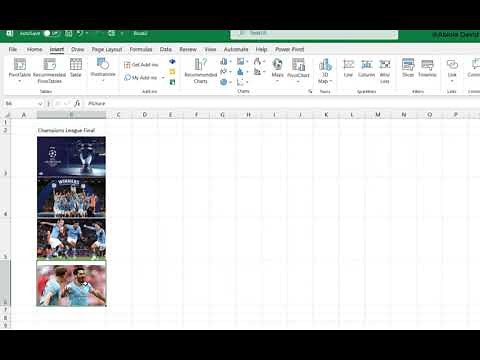Select the Champions League trophy picture

71,156
